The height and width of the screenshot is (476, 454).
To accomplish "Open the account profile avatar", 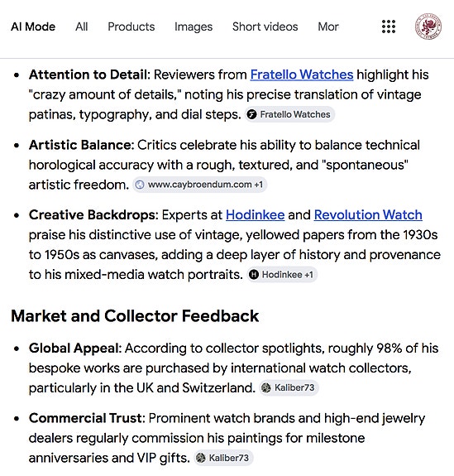I will tap(428, 26).
